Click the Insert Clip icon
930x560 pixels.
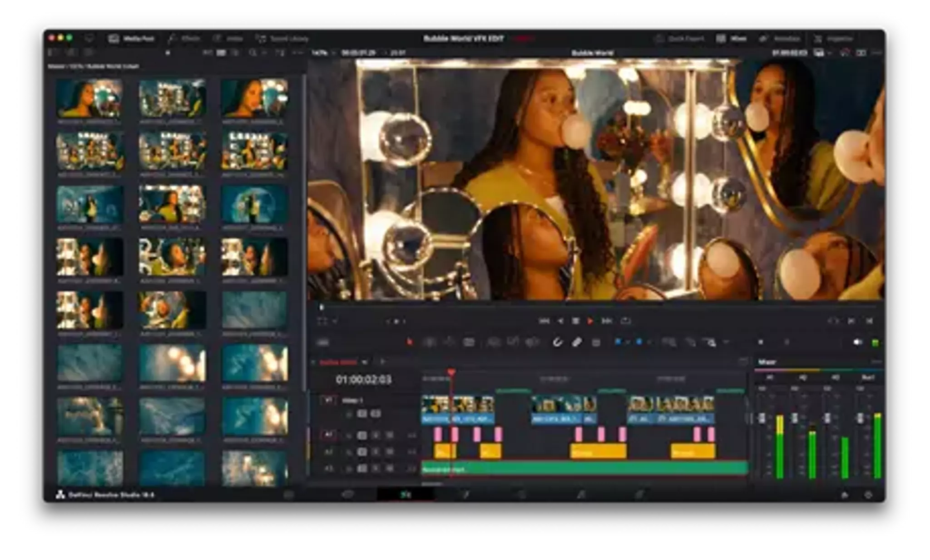tap(494, 342)
